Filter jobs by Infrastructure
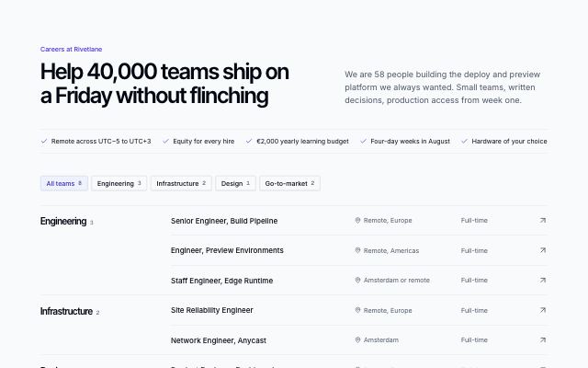 click(181, 184)
